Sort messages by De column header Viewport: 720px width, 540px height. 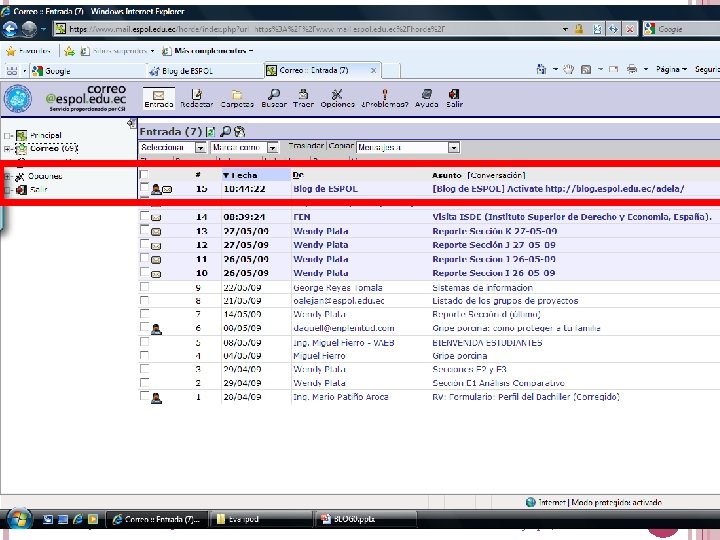click(x=298, y=175)
